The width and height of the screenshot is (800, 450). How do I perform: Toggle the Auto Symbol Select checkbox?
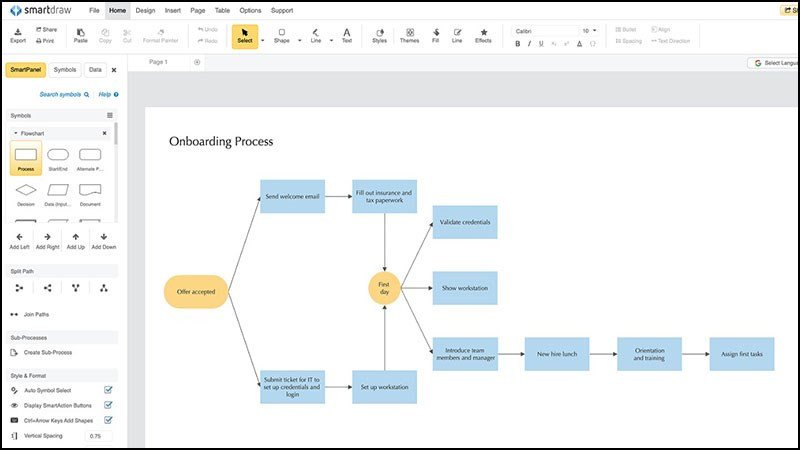[108, 390]
